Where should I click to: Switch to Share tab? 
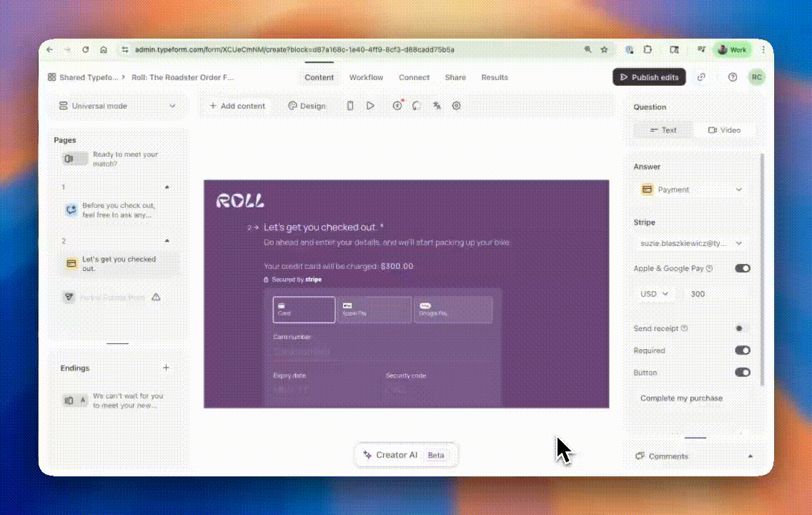[x=455, y=77]
